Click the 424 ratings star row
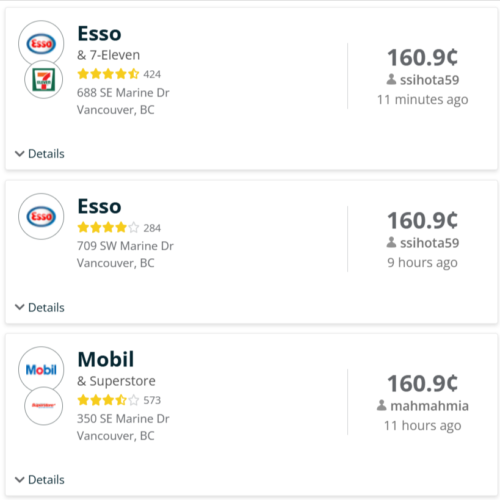The image size is (500, 500). [108, 74]
